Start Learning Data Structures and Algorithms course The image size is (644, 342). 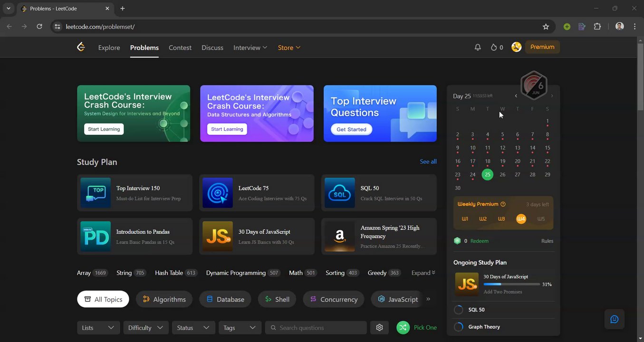227,129
